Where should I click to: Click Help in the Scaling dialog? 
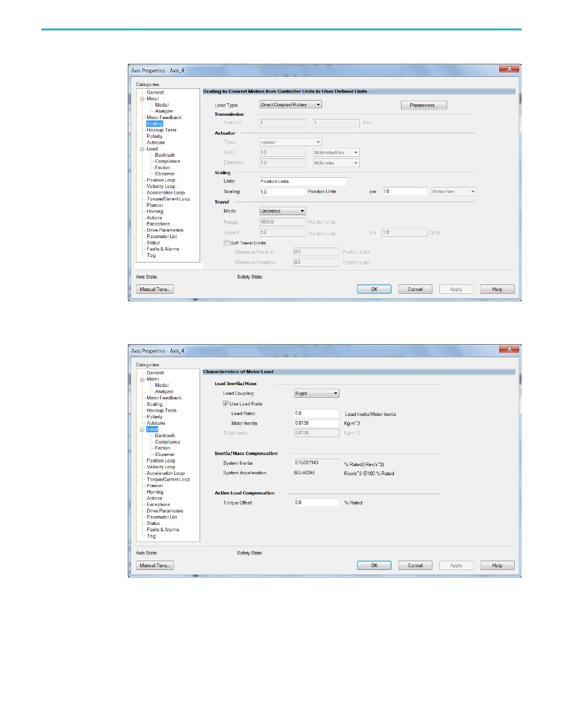pos(497,289)
